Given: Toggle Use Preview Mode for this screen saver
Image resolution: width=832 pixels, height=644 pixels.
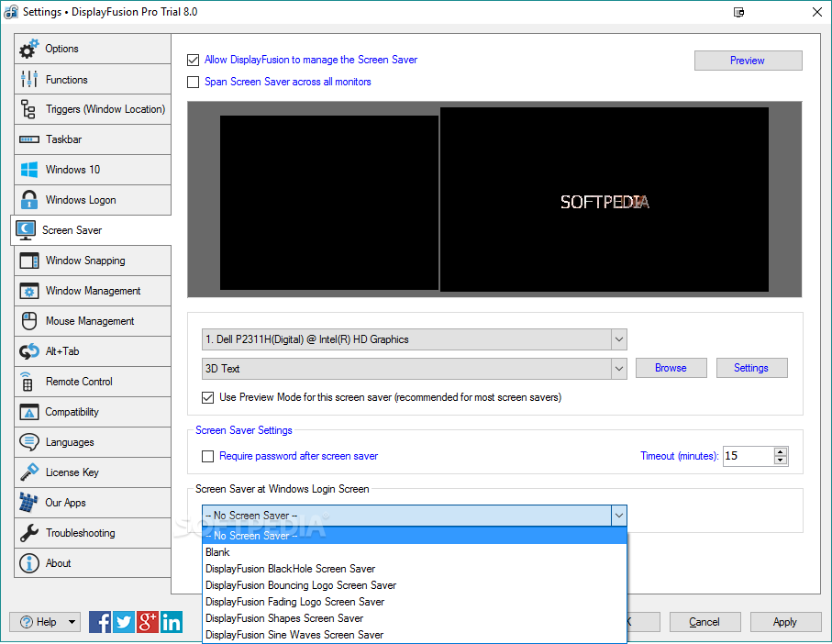Looking at the screenshot, I should point(208,397).
